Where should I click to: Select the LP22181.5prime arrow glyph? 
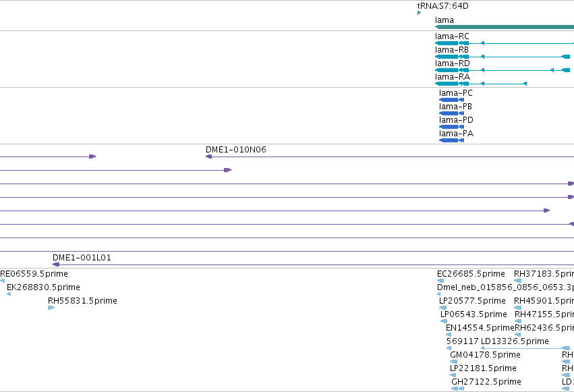pos(453,375)
